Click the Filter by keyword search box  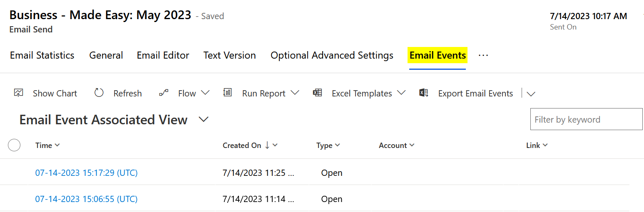(x=586, y=119)
